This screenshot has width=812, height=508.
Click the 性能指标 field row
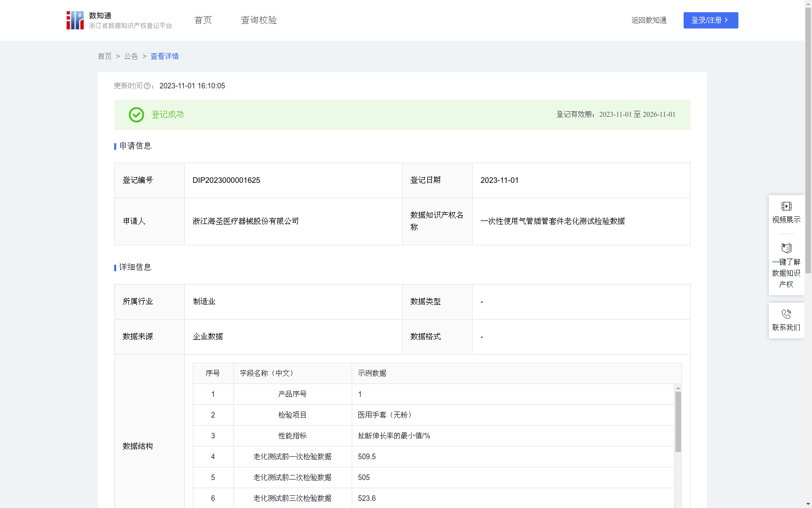(x=434, y=436)
